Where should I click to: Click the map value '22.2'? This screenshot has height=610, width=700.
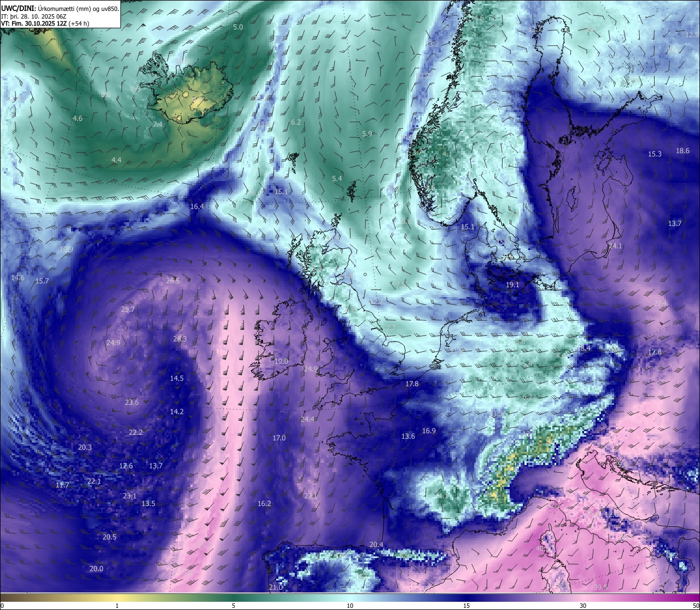[136, 432]
